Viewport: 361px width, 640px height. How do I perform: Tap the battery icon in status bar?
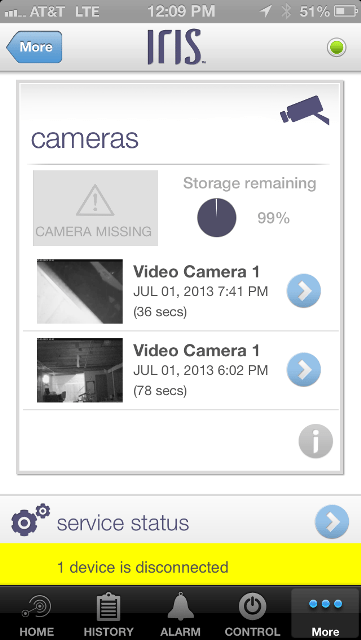pyautogui.click(x=345, y=12)
